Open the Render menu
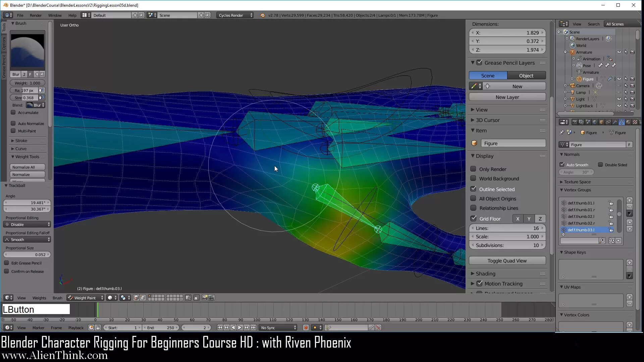 (36, 15)
